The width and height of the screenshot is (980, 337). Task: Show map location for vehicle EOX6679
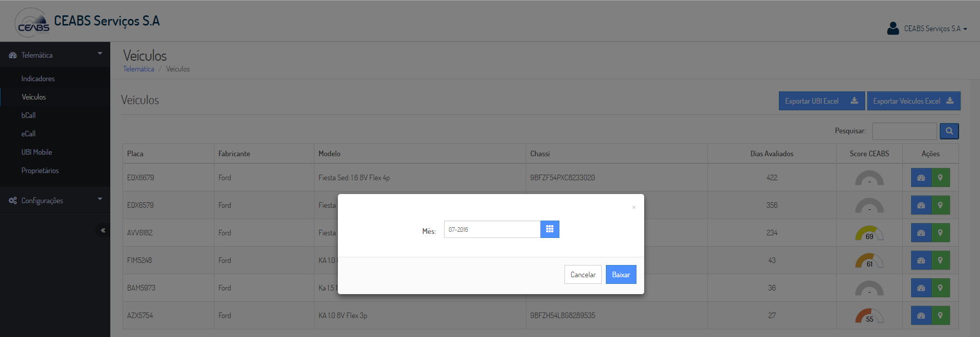click(x=941, y=178)
